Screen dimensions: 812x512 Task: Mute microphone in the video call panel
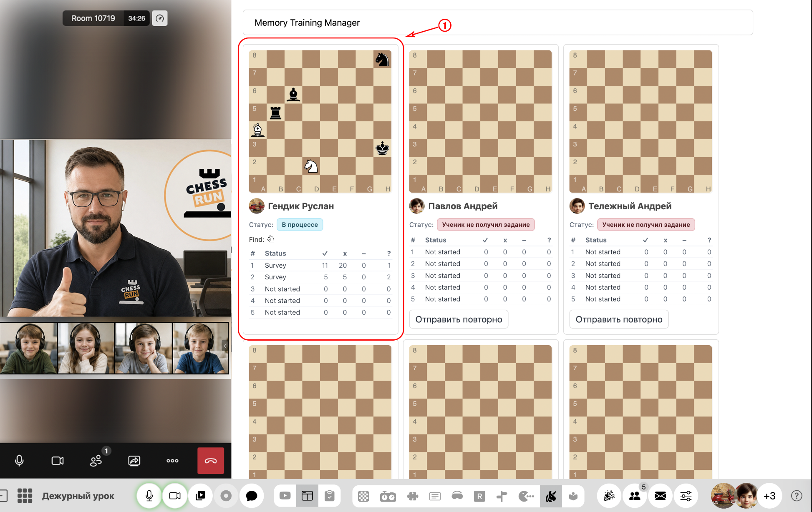click(x=19, y=461)
